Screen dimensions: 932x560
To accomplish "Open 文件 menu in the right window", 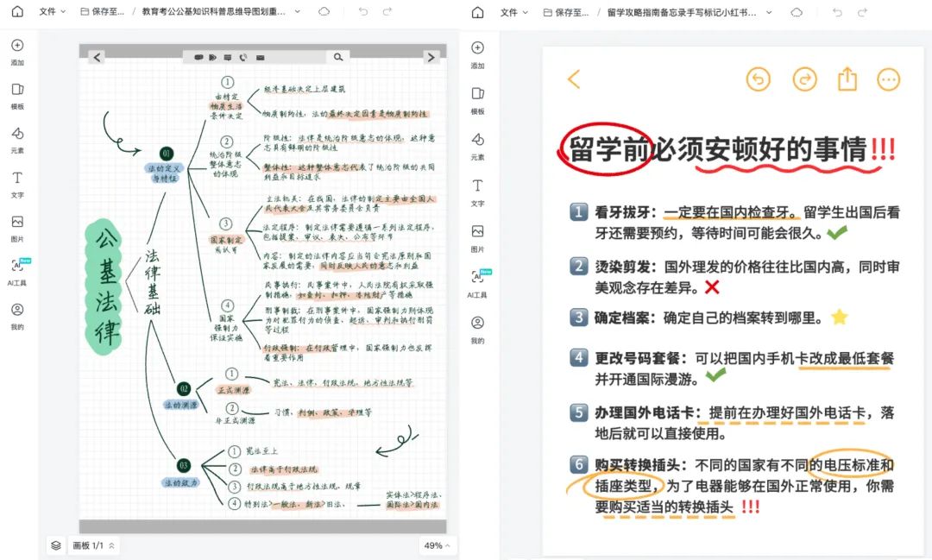I will point(513,12).
